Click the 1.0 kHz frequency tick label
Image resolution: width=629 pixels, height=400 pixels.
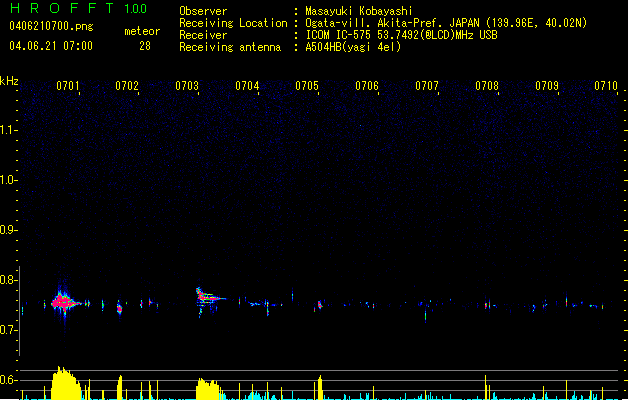click(x=8, y=180)
